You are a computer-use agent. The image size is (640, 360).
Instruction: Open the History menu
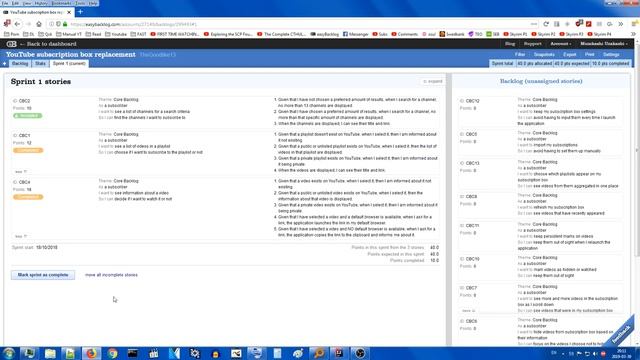coord(41,3)
